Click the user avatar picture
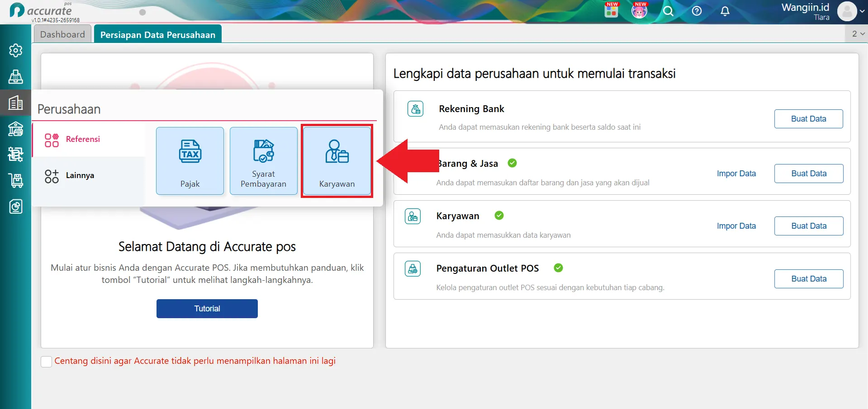 click(847, 11)
